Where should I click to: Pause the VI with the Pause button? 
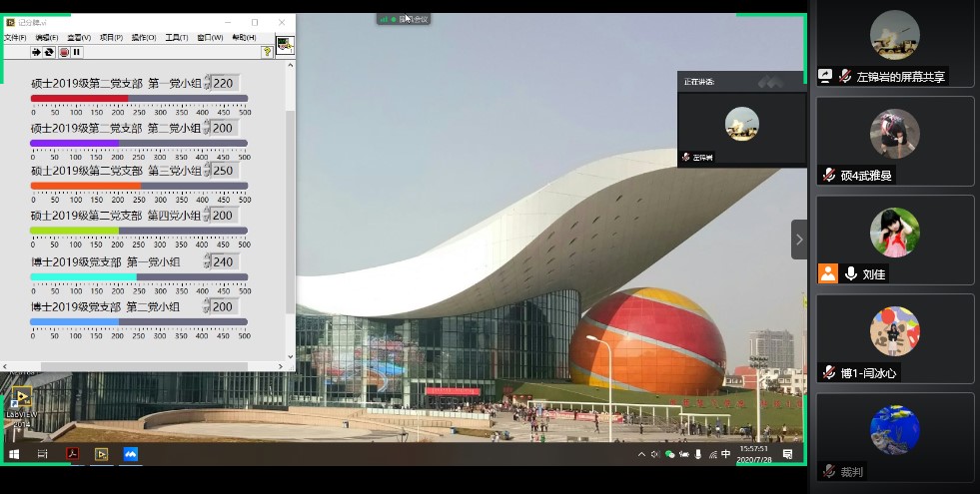click(77, 52)
